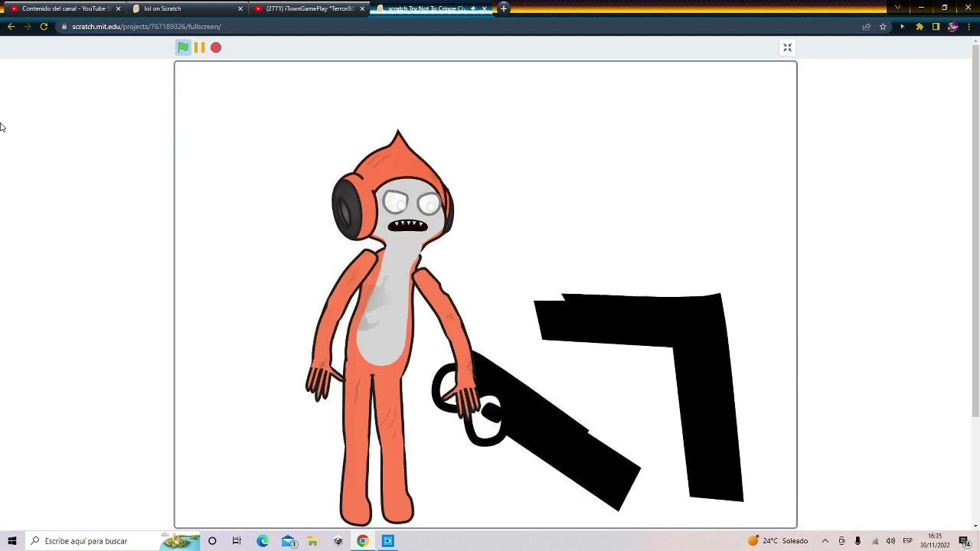Open Task View on the taskbar
Screen dimensions: 980x551
pos(237,541)
